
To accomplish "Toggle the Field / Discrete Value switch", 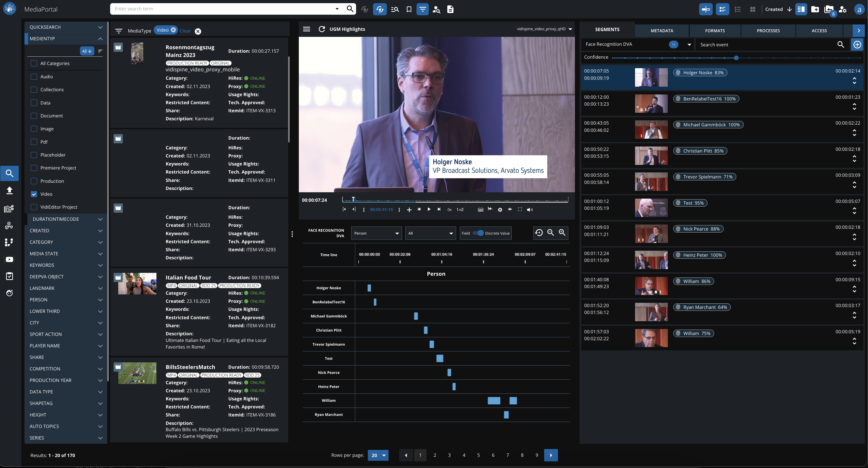I will [x=478, y=233].
